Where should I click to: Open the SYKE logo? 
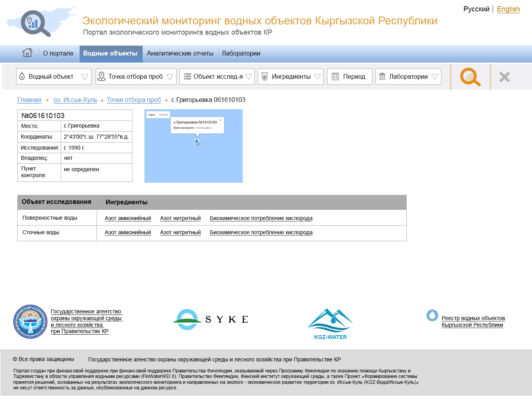[x=210, y=319]
